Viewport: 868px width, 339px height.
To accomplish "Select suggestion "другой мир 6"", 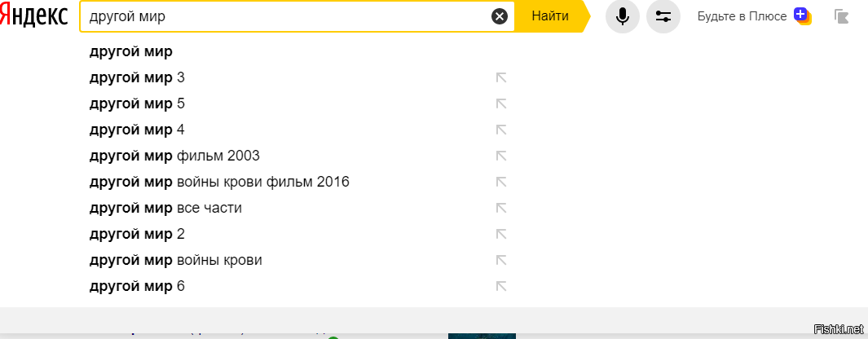I will coord(137,286).
